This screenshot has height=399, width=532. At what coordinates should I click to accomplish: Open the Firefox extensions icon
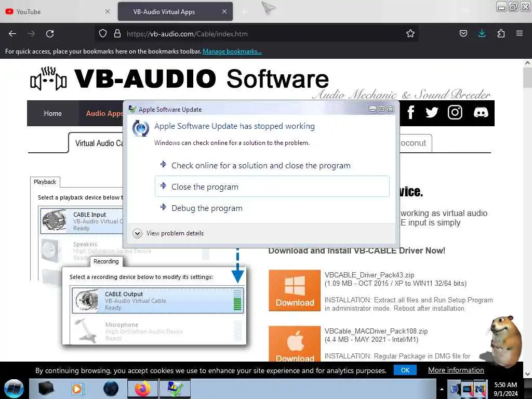point(501,34)
